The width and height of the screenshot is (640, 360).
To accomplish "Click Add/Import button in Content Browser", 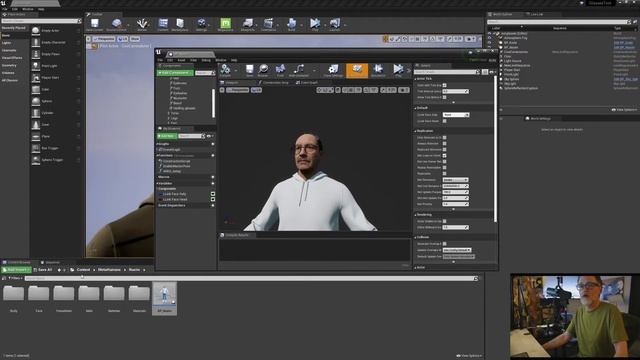I will [16, 270].
